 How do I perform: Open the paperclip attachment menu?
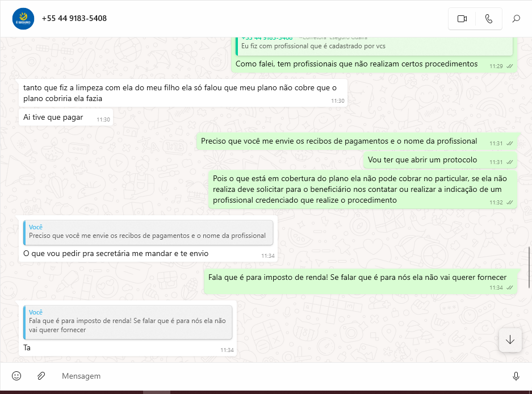point(41,376)
